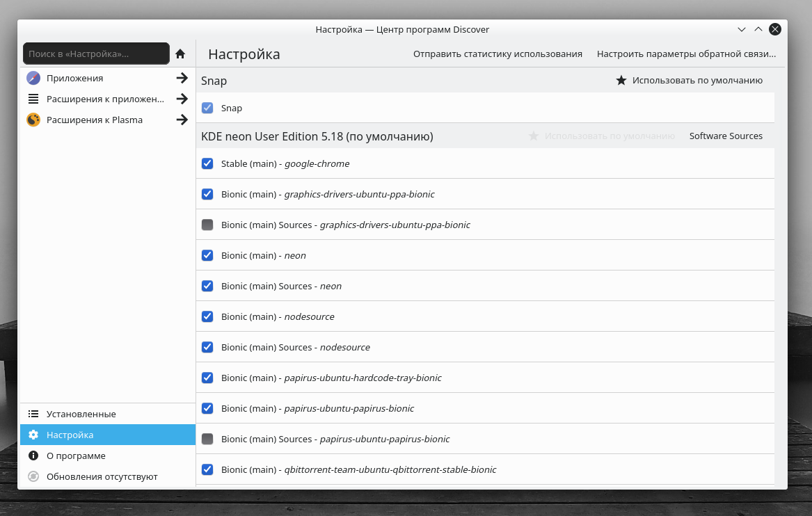This screenshot has width=812, height=516.
Task: Click the Настройка gear icon
Action: click(33, 435)
